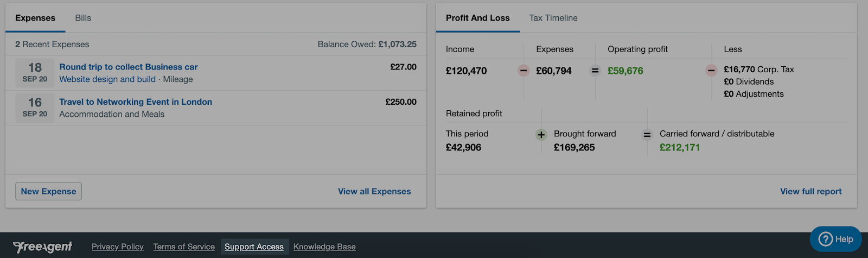
Task: Open Travel to Networking Event in London
Action: coord(136,102)
